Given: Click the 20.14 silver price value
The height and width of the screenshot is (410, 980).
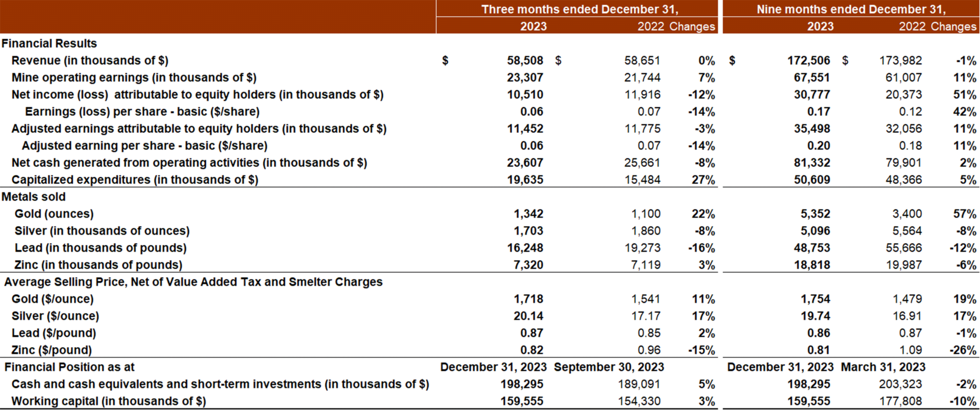Looking at the screenshot, I should [x=528, y=316].
